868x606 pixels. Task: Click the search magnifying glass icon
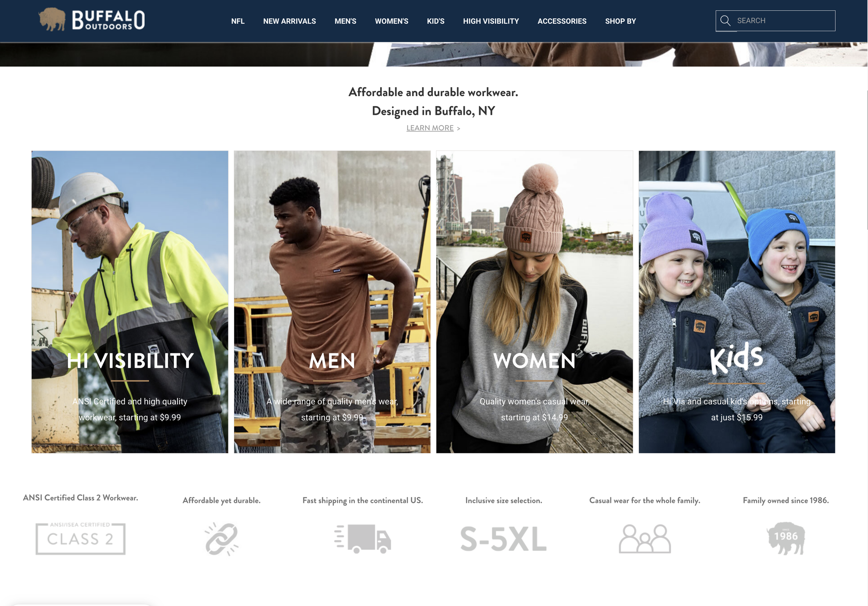[725, 20]
